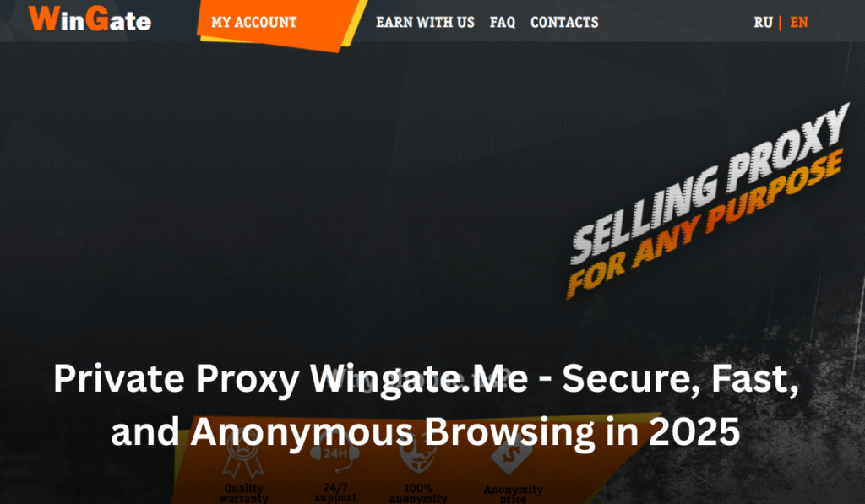Click the Quality warranty label
The image size is (865, 504).
pyautogui.click(x=243, y=493)
